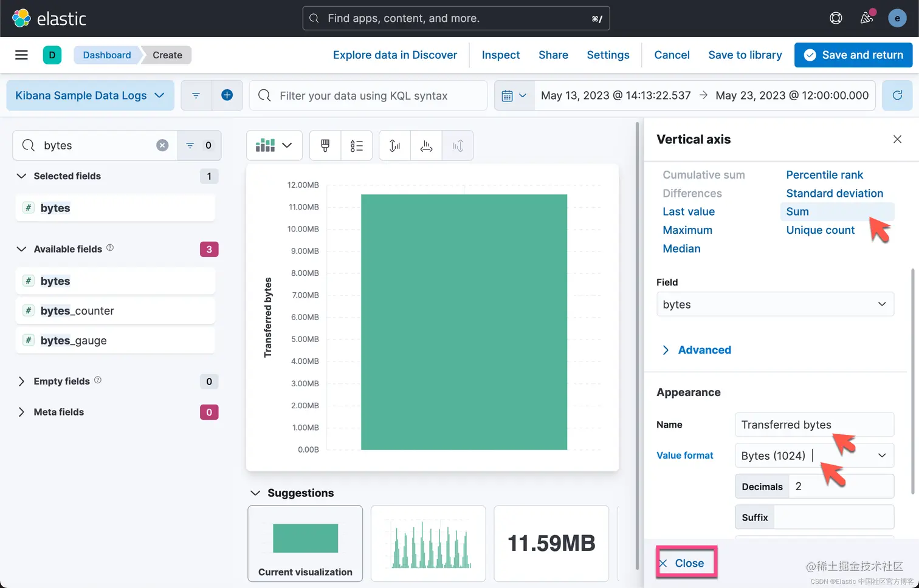Choose the Standard deviation function
The height and width of the screenshot is (588, 919).
coord(835,193)
